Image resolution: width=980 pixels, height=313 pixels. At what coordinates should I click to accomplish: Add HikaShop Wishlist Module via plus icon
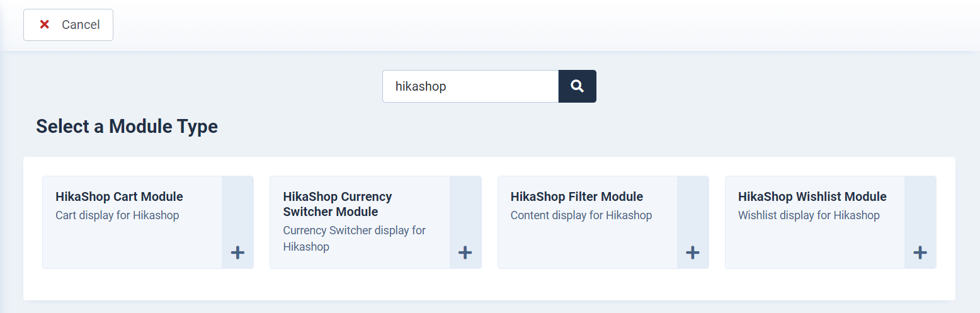920,253
